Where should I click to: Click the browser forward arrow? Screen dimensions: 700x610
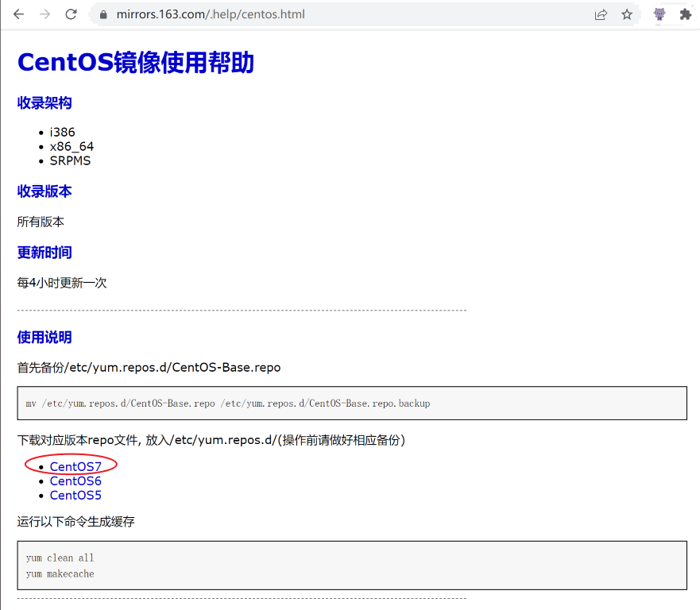(x=45, y=14)
